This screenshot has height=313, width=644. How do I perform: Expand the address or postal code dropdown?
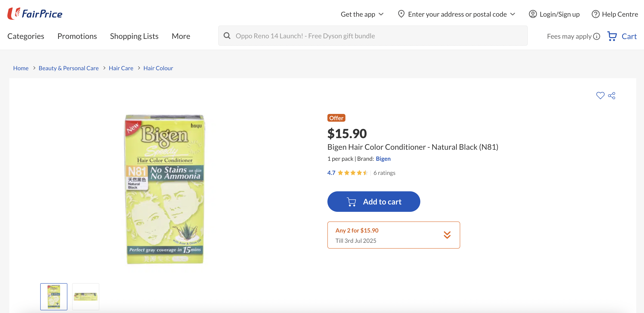click(x=512, y=14)
